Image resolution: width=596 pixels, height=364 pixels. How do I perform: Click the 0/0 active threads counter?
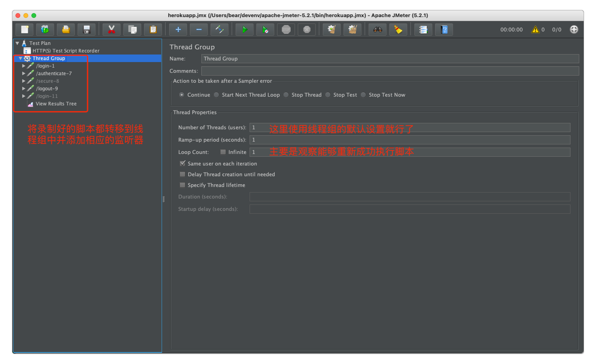557,29
